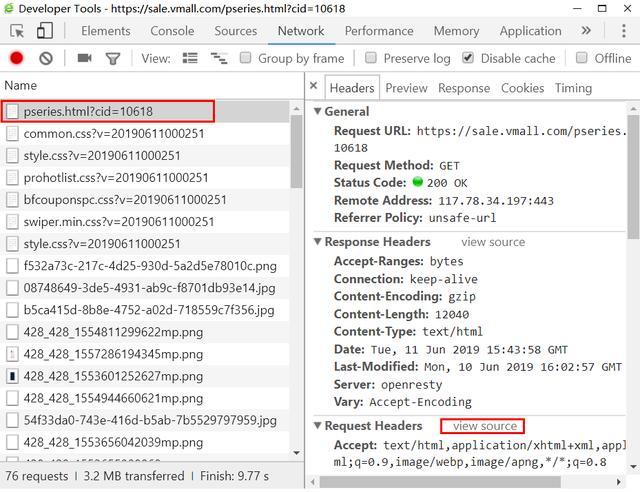This screenshot has width=640, height=492.
Task: Click view source for Response Headers
Action: (x=493, y=242)
